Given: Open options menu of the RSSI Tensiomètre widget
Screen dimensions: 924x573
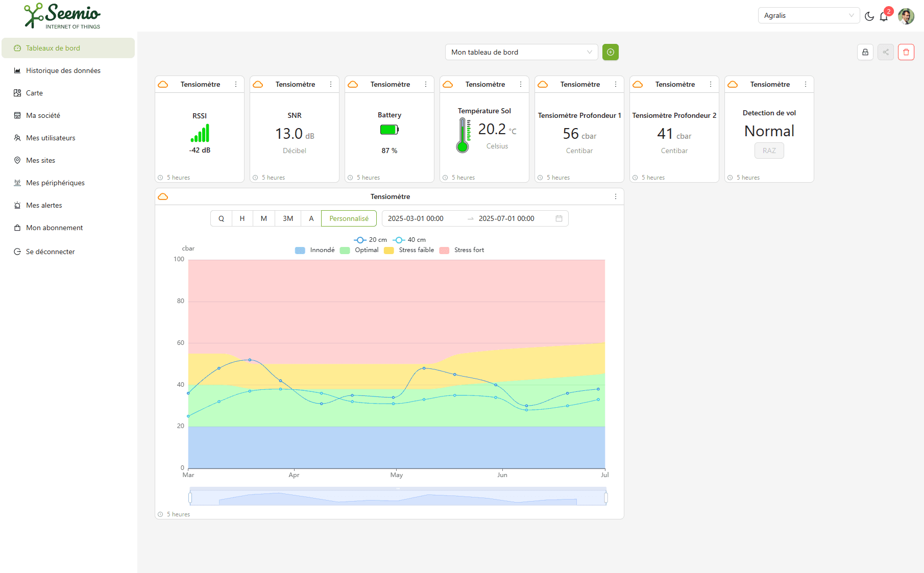Looking at the screenshot, I should point(235,84).
